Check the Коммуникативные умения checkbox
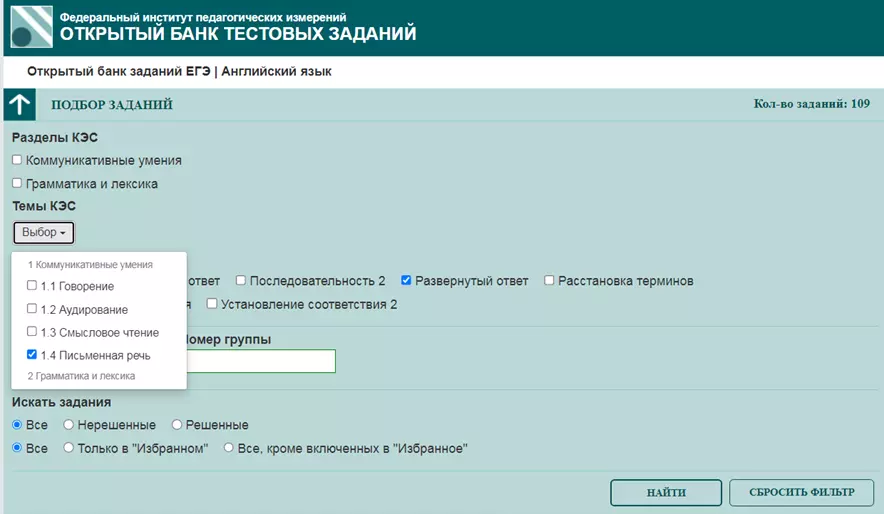884x514 pixels. [17, 160]
